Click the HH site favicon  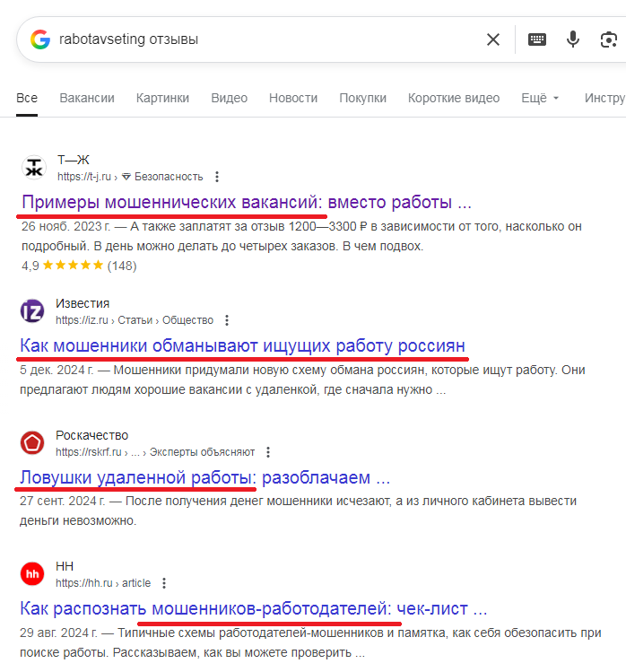coord(32,574)
